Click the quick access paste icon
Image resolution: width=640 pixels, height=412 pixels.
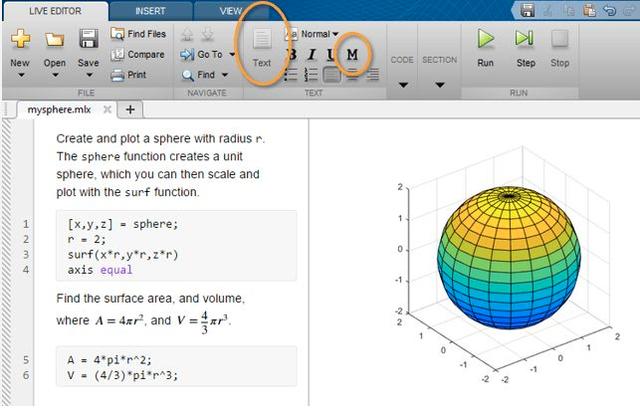coord(589,10)
